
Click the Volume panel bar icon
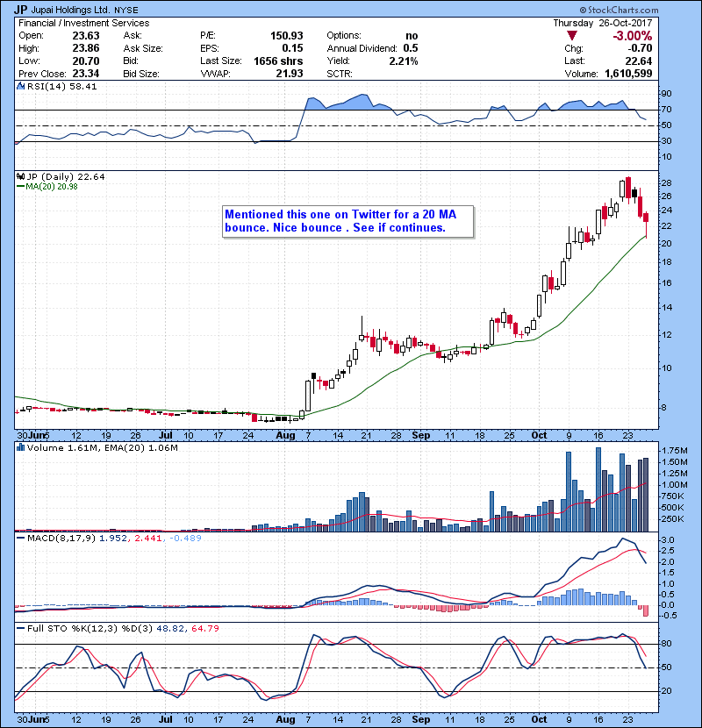(20, 447)
